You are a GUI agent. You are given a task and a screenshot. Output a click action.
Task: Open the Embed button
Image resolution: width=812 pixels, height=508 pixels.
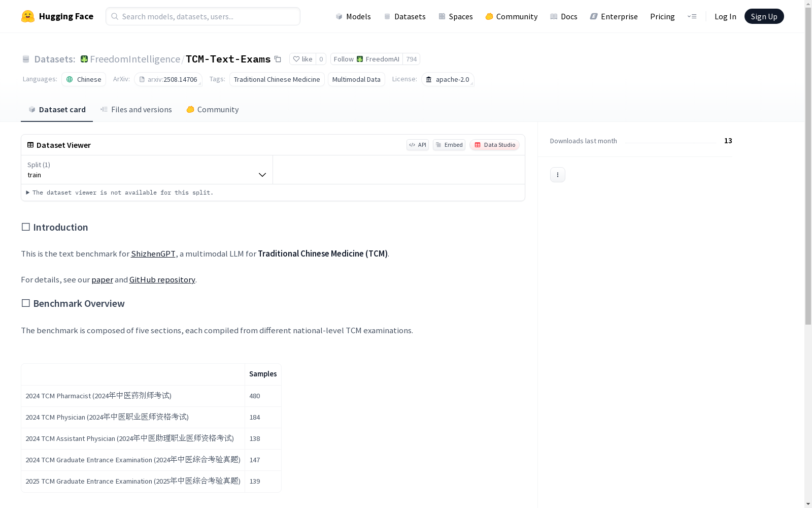(x=449, y=145)
